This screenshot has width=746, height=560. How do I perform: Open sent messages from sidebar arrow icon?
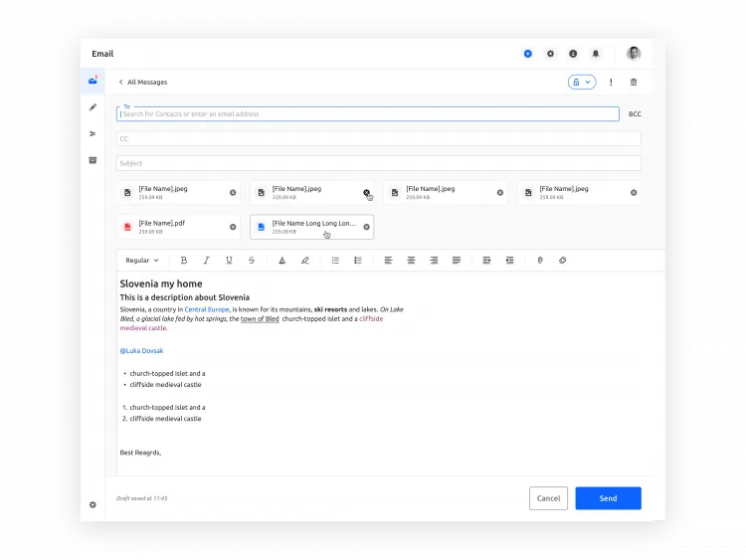(x=93, y=133)
